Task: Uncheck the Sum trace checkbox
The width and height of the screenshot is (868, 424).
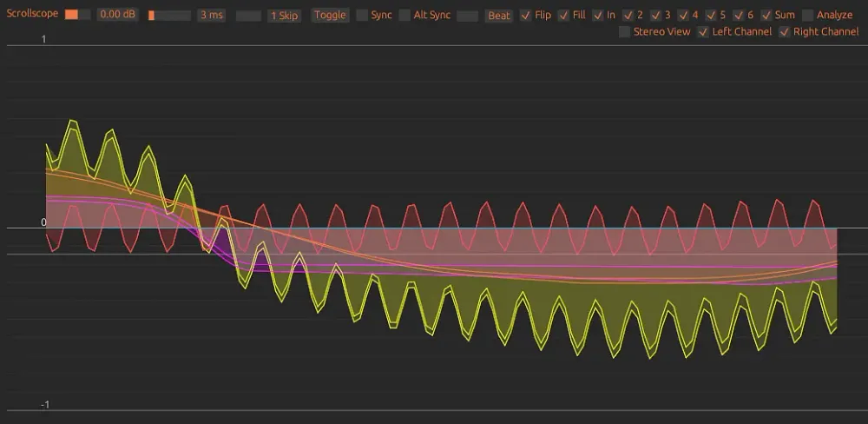Action: pyautogui.click(x=766, y=16)
